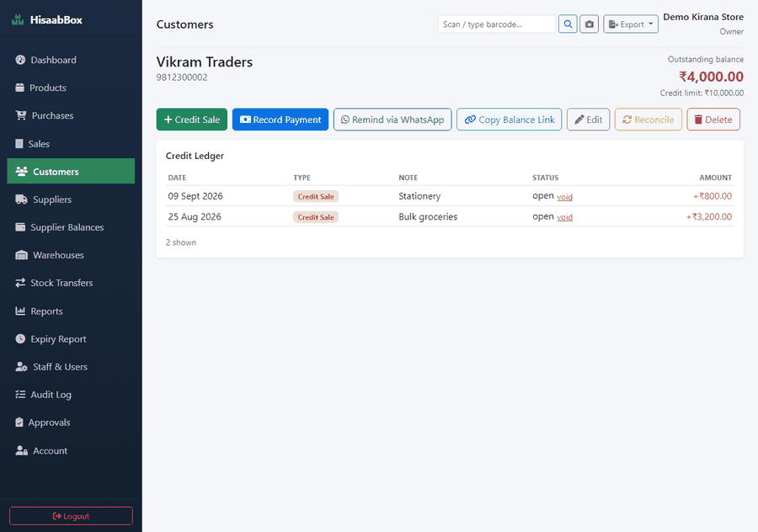Image resolution: width=758 pixels, height=532 pixels.
Task: Edit Vikram Traders customer
Action: coord(589,120)
